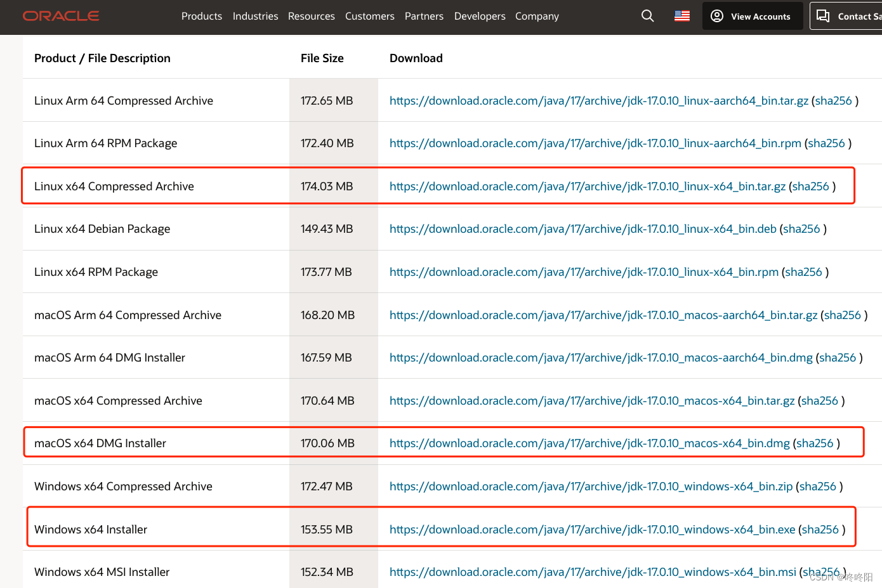Select the Windows x64 MSI Installer label
Image resolution: width=882 pixels, height=588 pixels.
coord(102,572)
